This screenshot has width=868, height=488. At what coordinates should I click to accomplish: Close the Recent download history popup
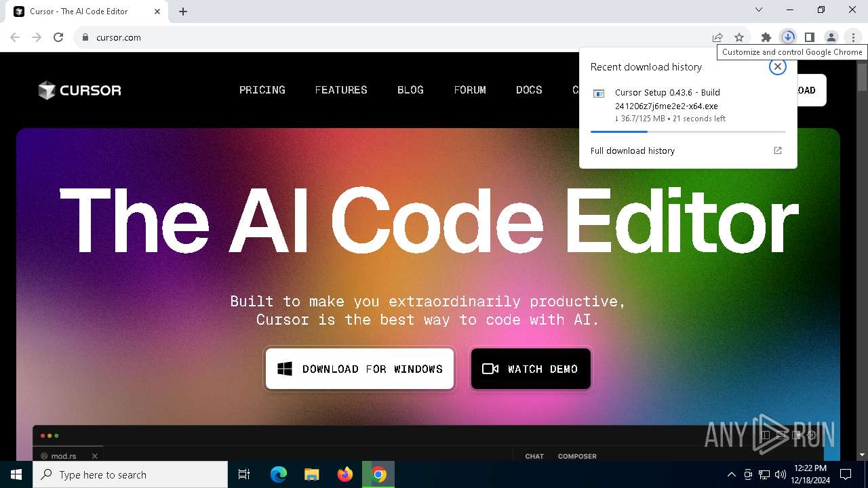[778, 66]
